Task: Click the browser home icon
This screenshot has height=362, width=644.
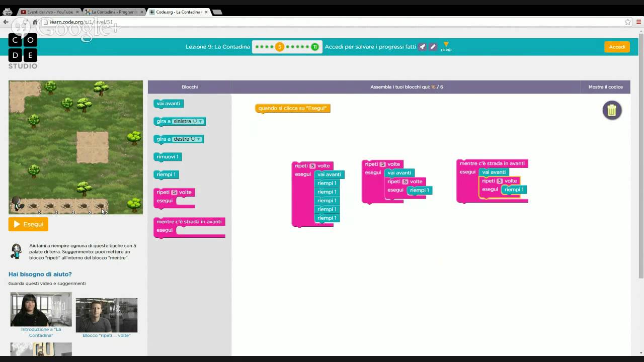Action: click(x=35, y=22)
